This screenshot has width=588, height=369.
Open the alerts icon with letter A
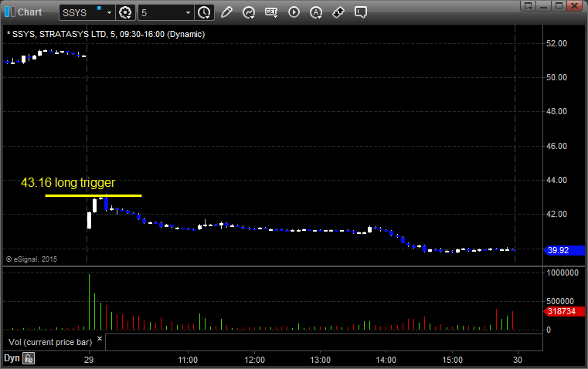pos(316,12)
